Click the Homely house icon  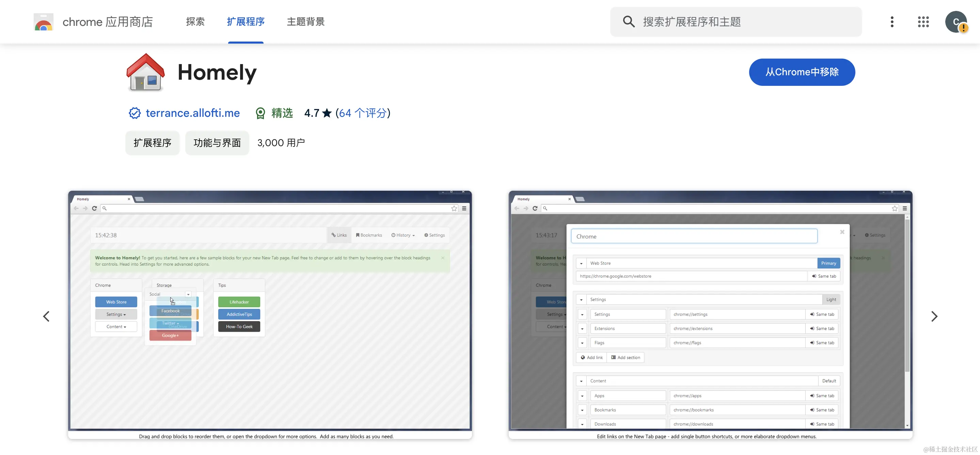(145, 72)
